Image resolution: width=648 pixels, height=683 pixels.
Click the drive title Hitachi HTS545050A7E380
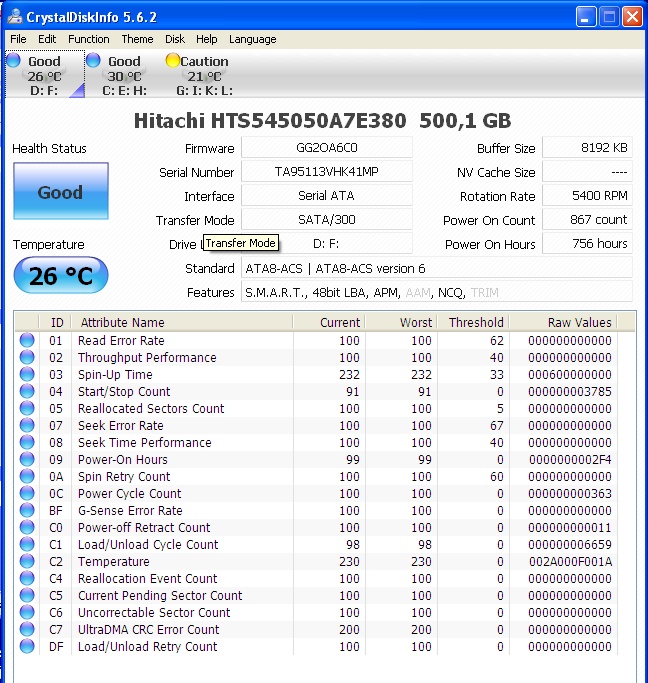(x=270, y=121)
